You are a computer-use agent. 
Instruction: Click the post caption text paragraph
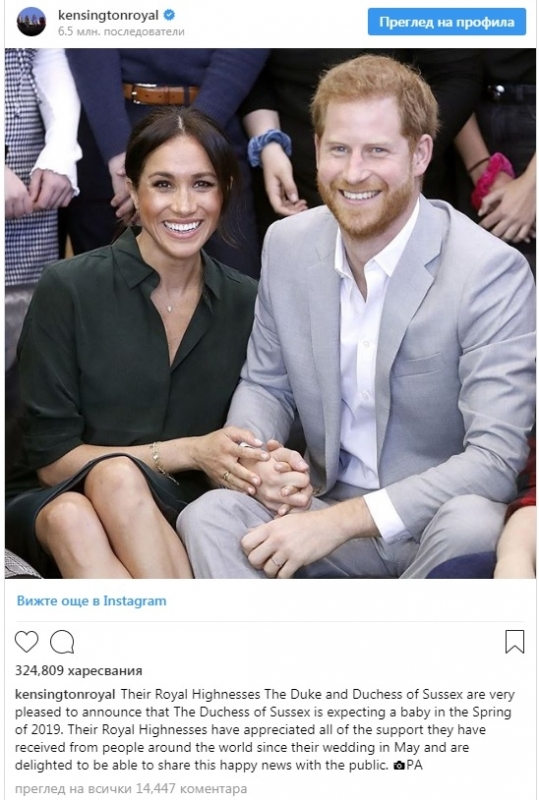coord(265,730)
